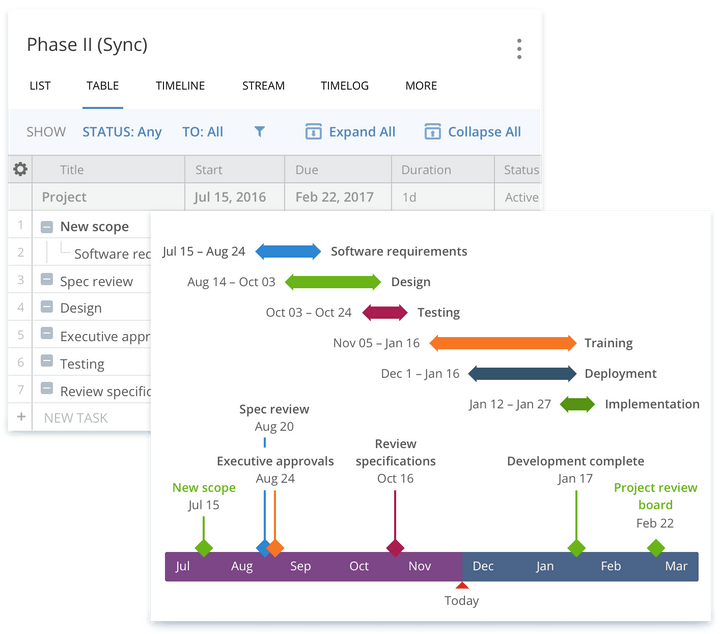Image resolution: width=720 pixels, height=634 pixels.
Task: Click the filter funnel icon
Action: [x=259, y=132]
